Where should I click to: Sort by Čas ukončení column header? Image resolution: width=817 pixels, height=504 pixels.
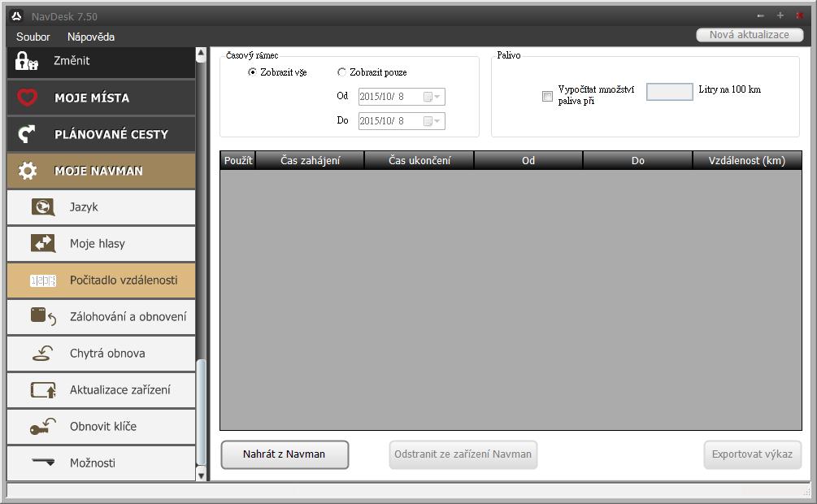pos(419,160)
